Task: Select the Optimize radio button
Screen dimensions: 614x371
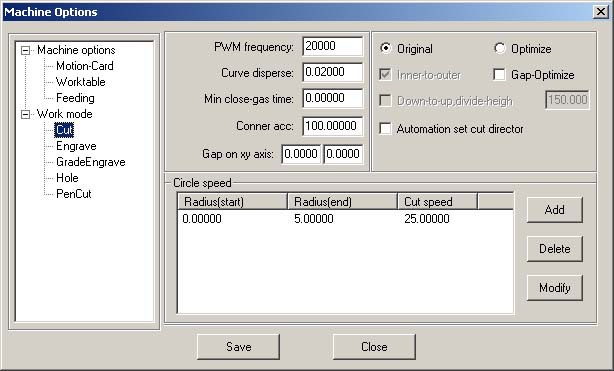Action: tap(500, 49)
